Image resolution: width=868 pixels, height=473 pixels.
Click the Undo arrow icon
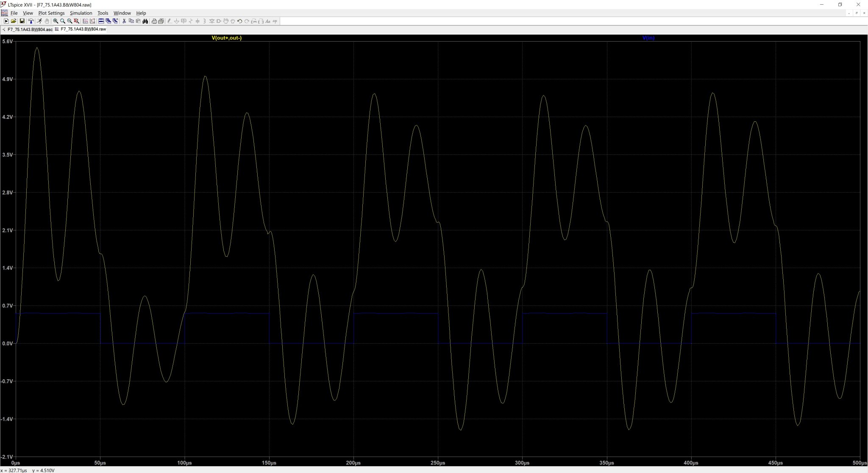[x=239, y=21]
